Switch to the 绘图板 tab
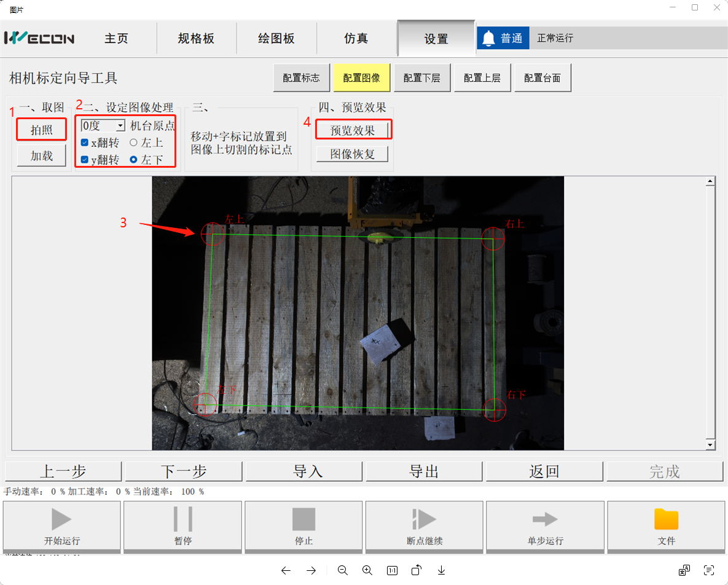The image size is (728, 585). click(x=276, y=39)
